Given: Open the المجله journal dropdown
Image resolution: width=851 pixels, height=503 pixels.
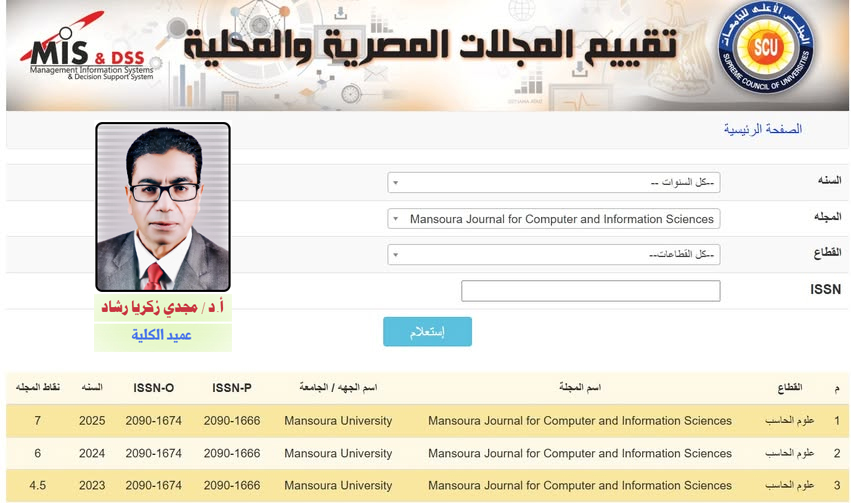Looking at the screenshot, I should pyautogui.click(x=554, y=219).
